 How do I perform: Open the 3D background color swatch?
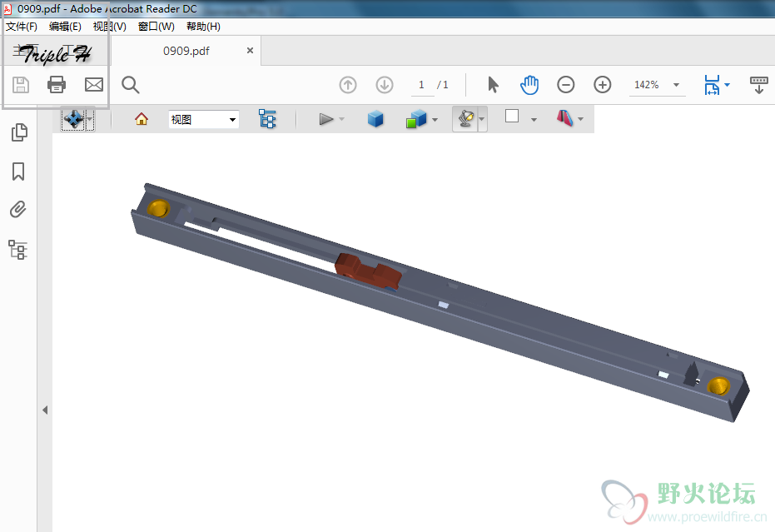point(512,117)
